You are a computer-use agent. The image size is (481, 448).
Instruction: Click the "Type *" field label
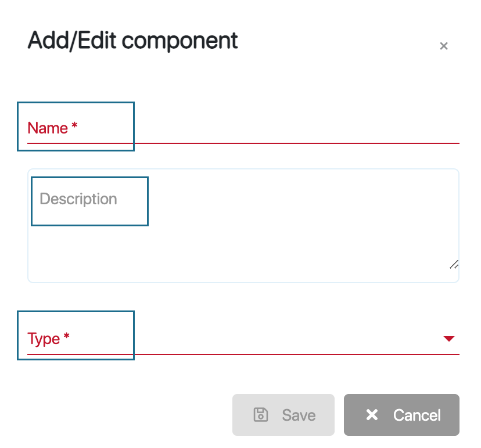coord(44,339)
